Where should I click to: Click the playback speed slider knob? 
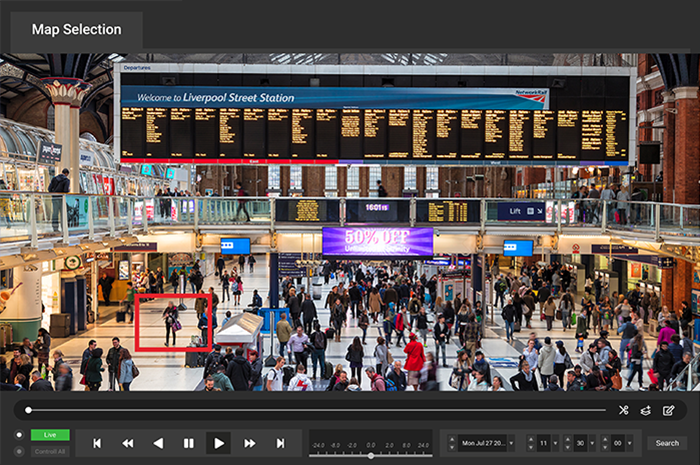(371, 456)
